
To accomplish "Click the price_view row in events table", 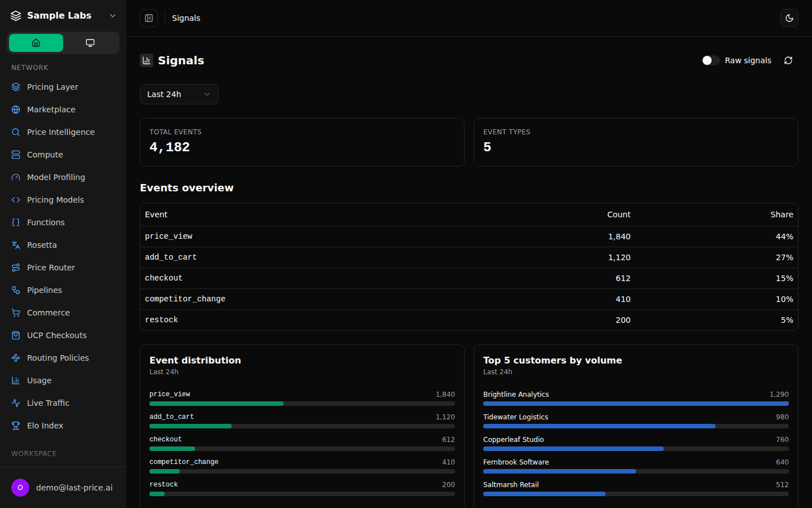I will tap(469, 237).
